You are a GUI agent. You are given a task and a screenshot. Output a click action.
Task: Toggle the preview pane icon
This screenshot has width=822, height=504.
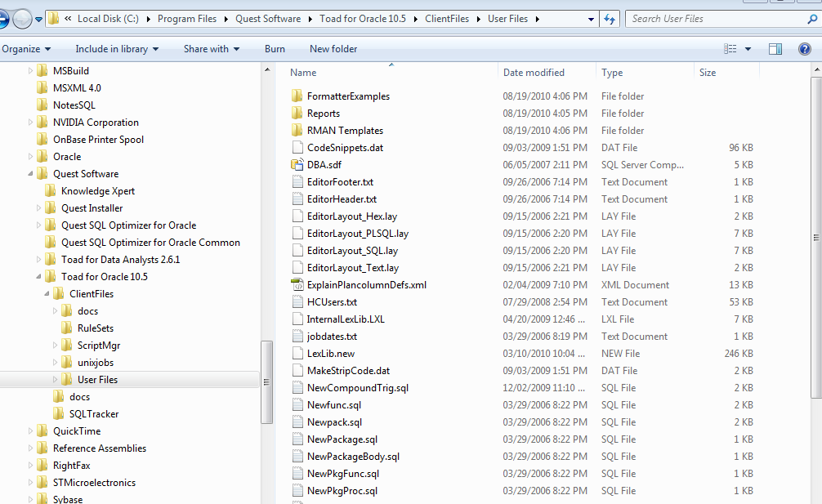point(775,49)
